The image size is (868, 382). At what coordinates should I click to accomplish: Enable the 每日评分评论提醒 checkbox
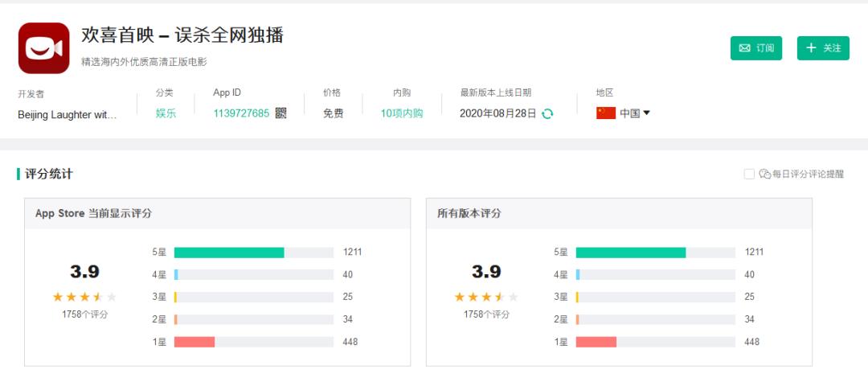(x=749, y=174)
